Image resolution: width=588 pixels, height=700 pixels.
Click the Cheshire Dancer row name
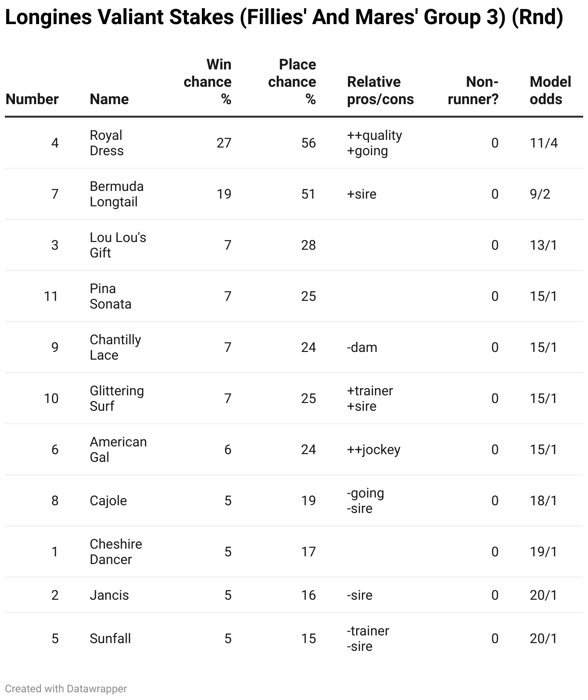click(116, 552)
